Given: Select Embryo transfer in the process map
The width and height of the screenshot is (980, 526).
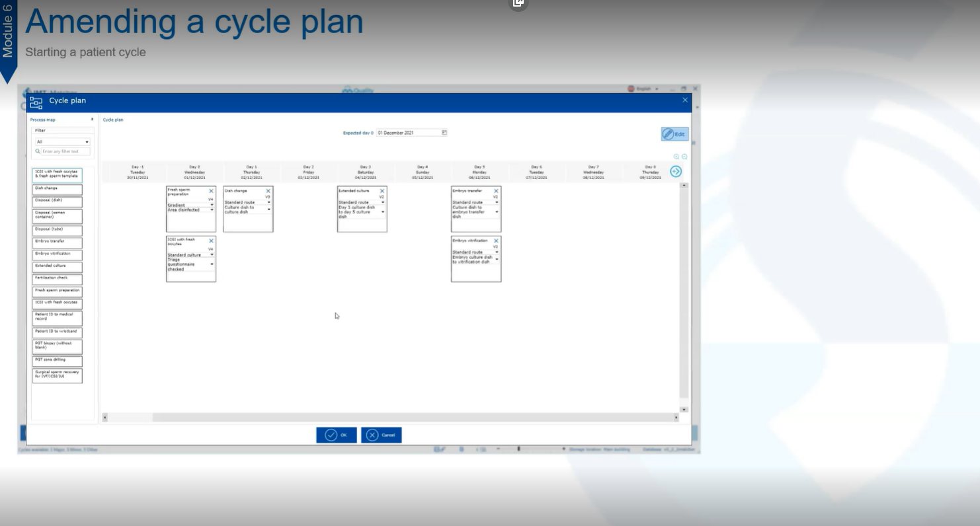Looking at the screenshot, I should coord(58,243).
